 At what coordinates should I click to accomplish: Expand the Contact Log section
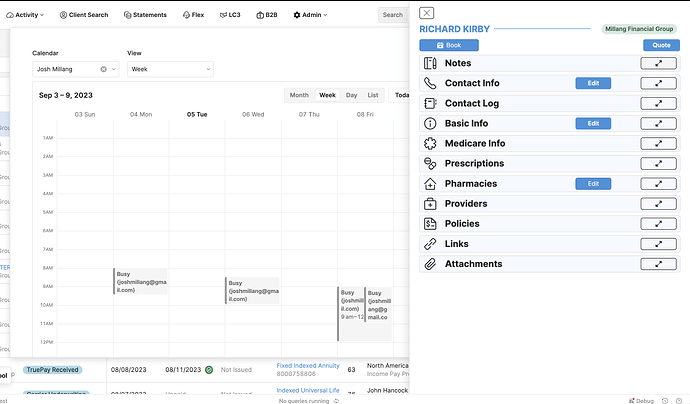658,103
